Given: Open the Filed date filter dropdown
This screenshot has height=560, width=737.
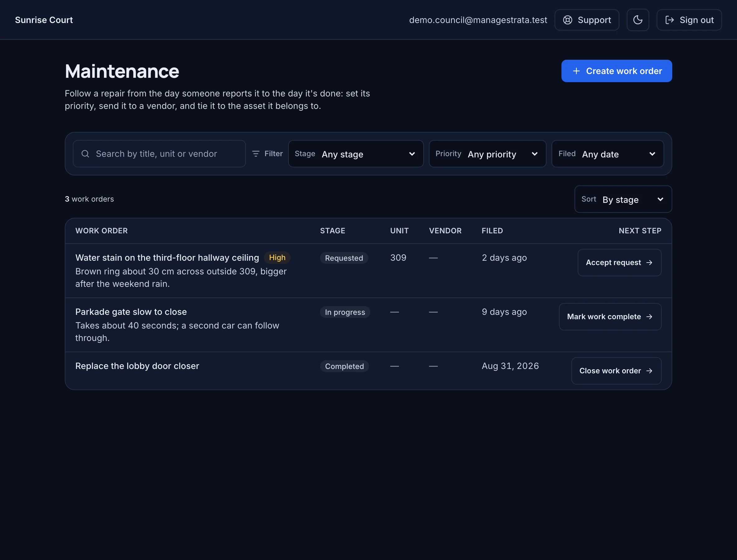Looking at the screenshot, I should [608, 154].
